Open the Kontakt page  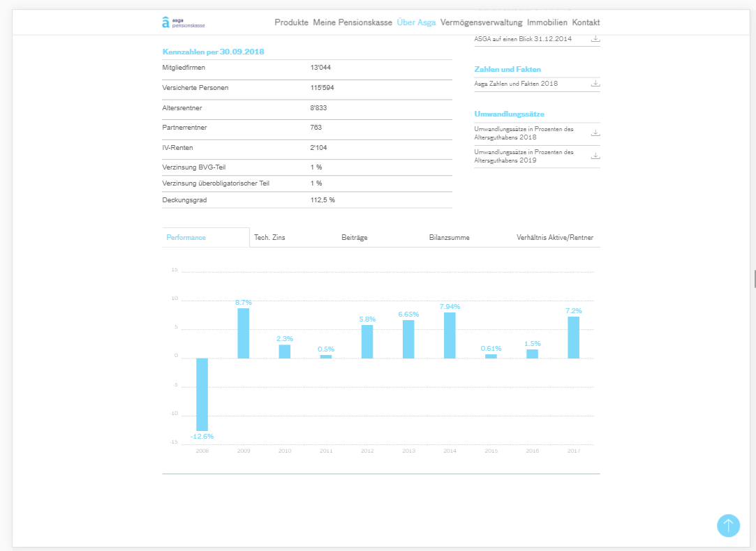pyautogui.click(x=586, y=22)
